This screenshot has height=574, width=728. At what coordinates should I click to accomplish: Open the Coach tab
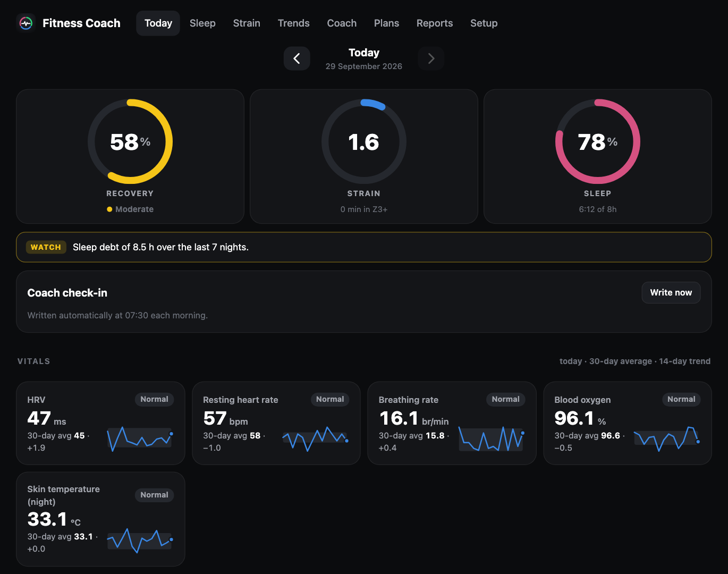[x=342, y=23]
